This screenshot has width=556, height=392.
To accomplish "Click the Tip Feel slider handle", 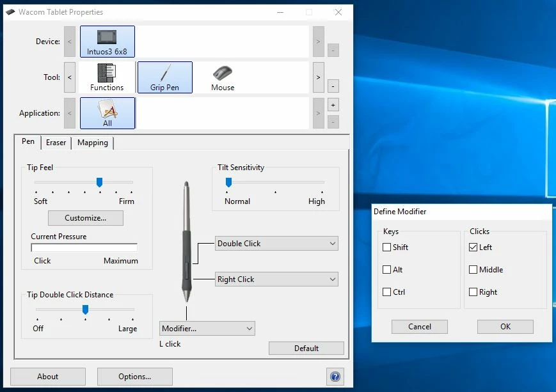I will click(x=100, y=182).
